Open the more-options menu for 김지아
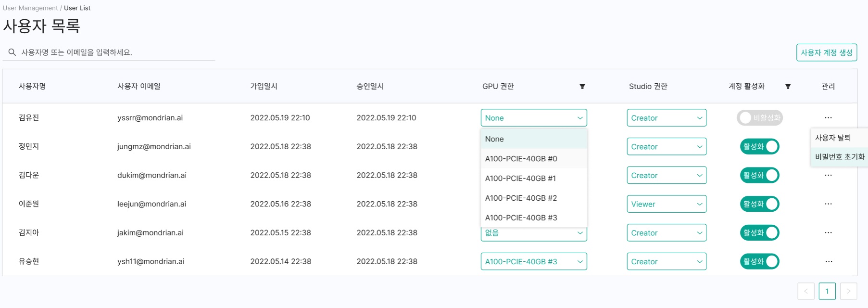 point(828,233)
